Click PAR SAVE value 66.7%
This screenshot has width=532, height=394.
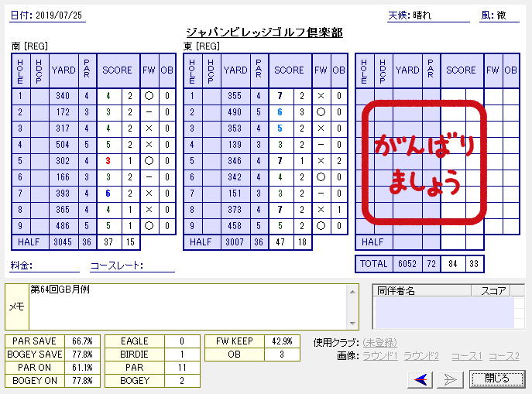pyautogui.click(x=82, y=341)
